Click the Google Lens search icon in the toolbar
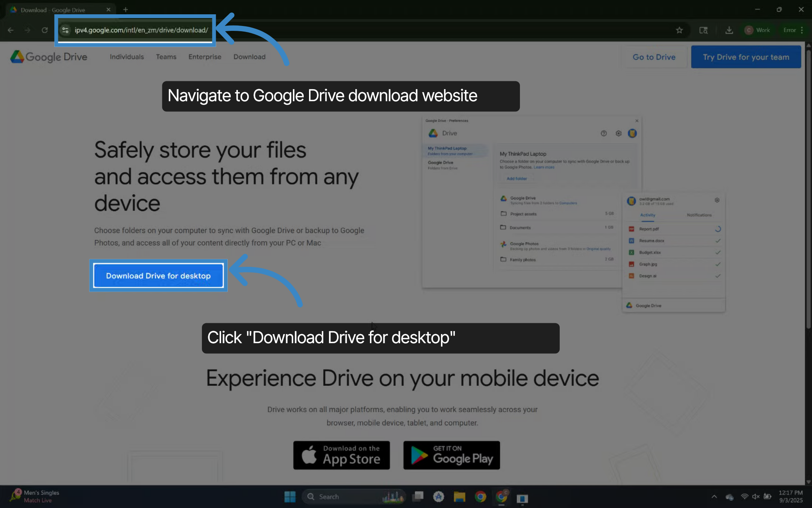This screenshot has height=508, width=812. 703,30
